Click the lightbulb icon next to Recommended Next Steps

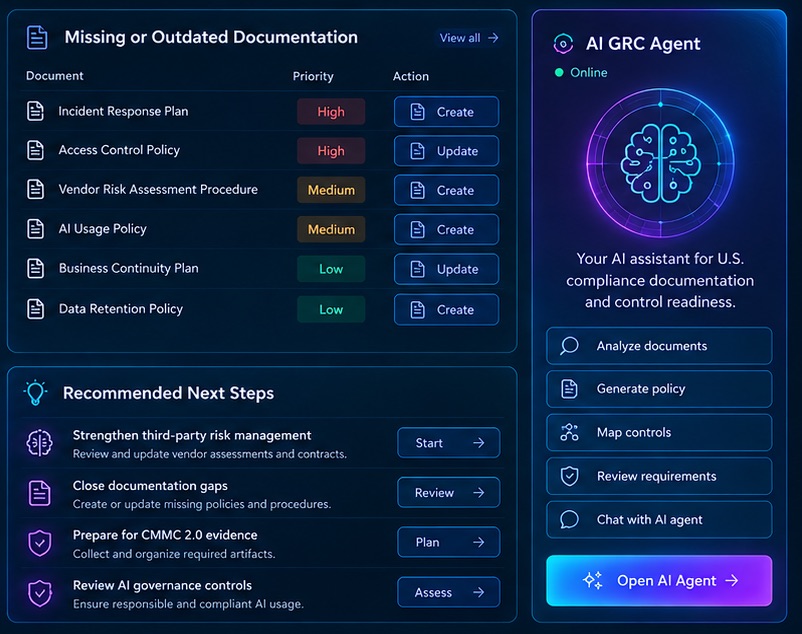pos(35,393)
